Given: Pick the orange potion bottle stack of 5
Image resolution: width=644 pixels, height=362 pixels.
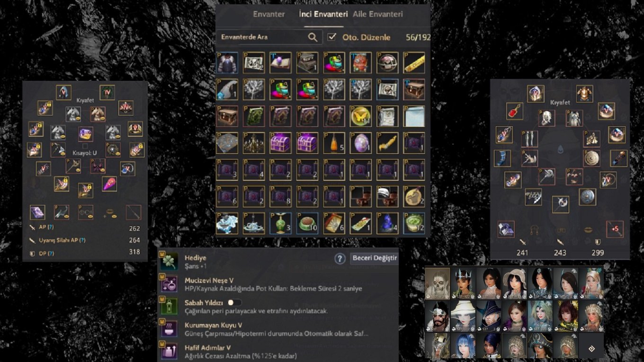Looking at the screenshot, I should tap(334, 143).
